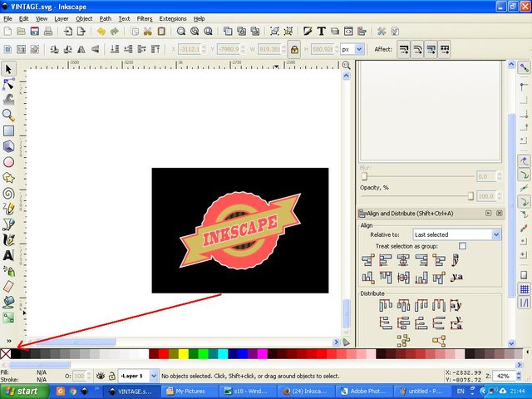Open the Object menu

pos(84,18)
